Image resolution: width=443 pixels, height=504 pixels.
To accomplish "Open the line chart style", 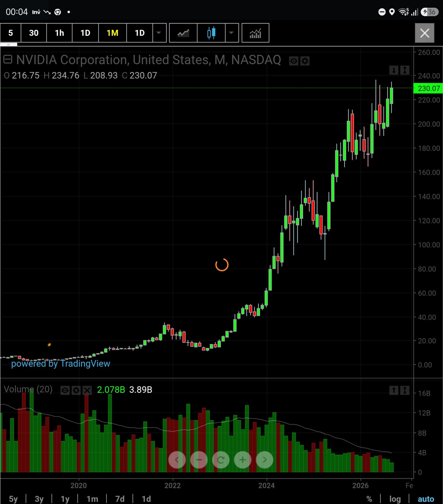I will tap(183, 33).
